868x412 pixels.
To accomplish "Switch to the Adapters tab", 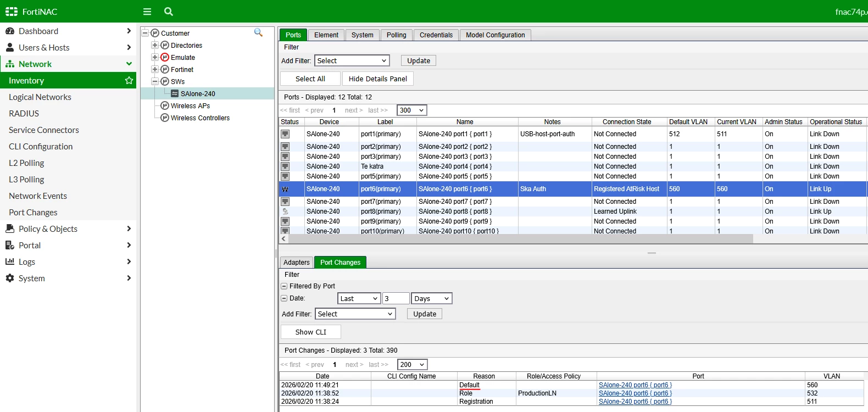I will (x=297, y=263).
